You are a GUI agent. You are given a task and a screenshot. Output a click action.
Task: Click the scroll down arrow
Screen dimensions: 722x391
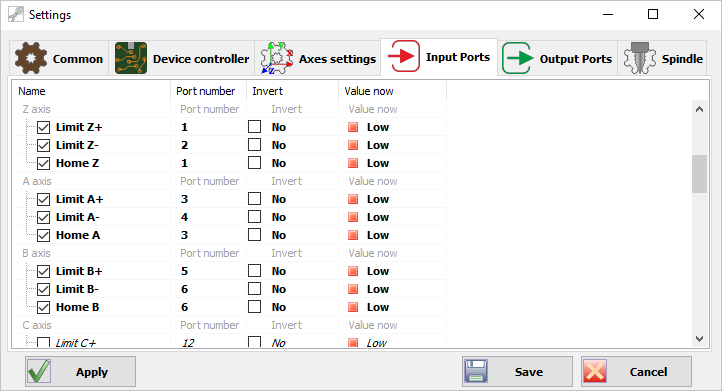[x=699, y=339]
